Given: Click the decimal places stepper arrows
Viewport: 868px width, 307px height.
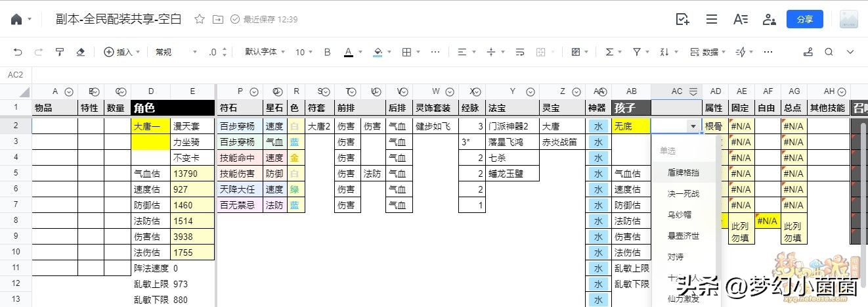Looking at the screenshot, I should [x=225, y=52].
